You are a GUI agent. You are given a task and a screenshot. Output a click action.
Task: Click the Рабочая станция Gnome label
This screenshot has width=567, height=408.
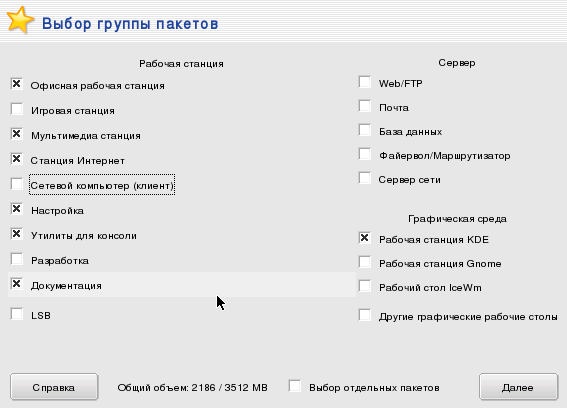click(440, 264)
